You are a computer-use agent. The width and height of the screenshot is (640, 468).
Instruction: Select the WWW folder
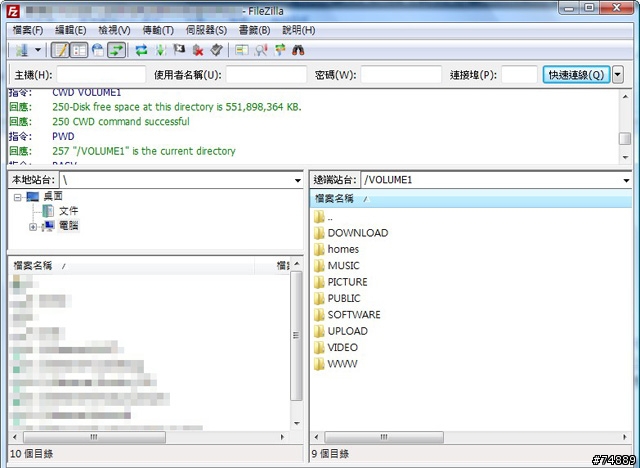[342, 364]
